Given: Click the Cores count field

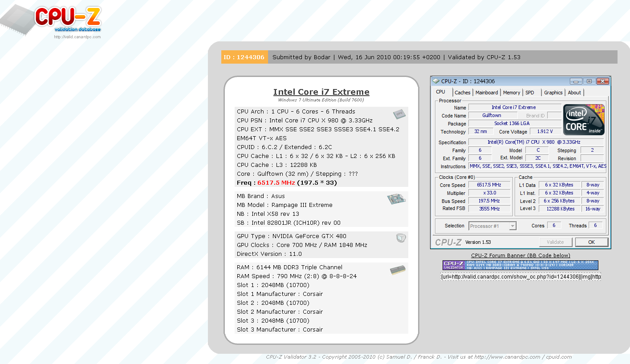Looking at the screenshot, I should click(554, 225).
